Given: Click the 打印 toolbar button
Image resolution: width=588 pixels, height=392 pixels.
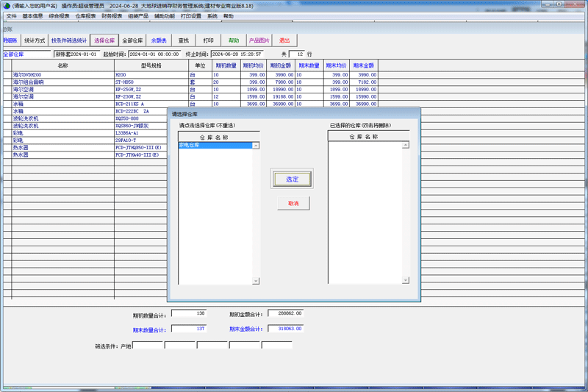Looking at the screenshot, I should tap(209, 40).
